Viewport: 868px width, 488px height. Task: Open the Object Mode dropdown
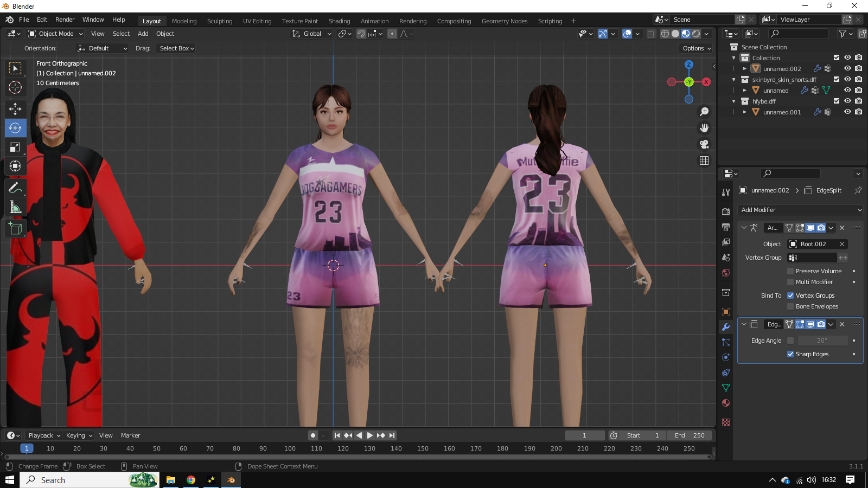(56, 34)
